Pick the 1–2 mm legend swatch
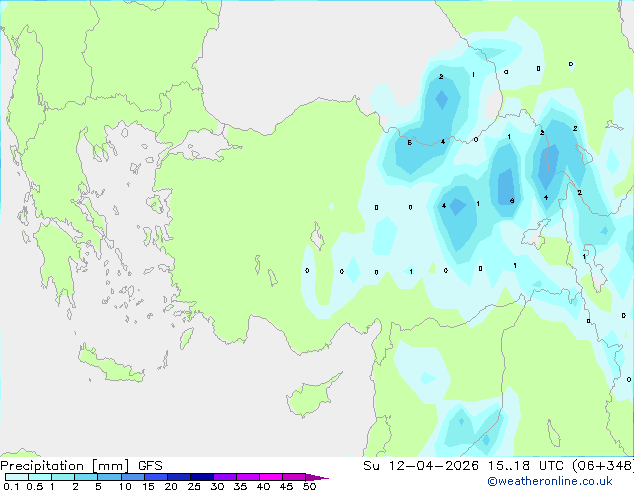The height and width of the screenshot is (490, 634). [x=63, y=477]
